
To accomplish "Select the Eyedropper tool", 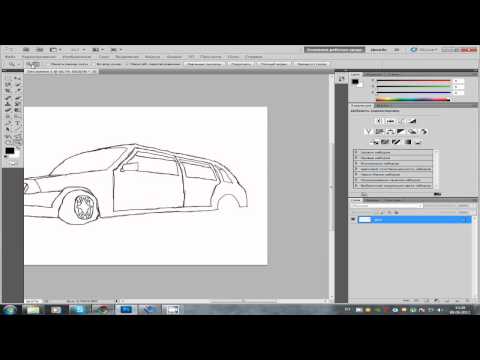I will pyautogui.click(x=18, y=91).
